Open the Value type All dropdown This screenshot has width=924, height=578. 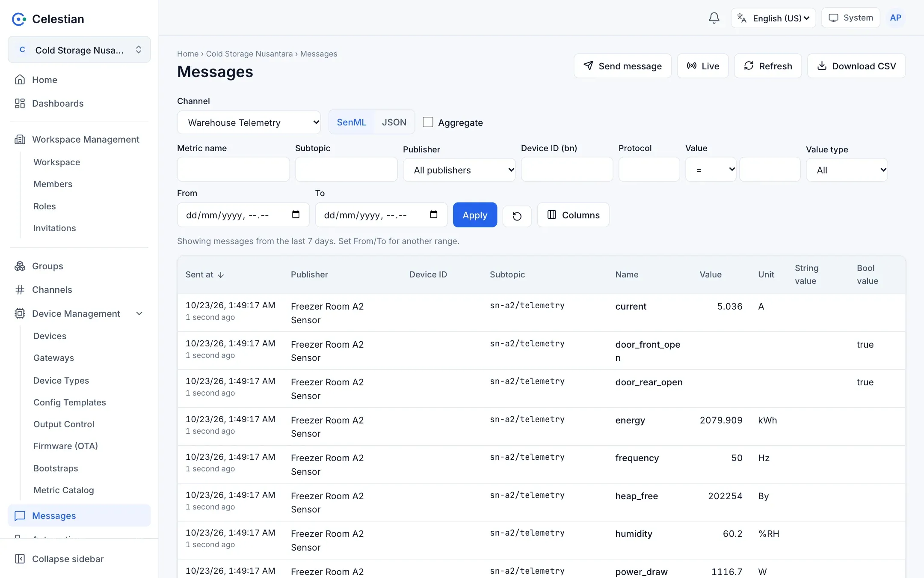(847, 170)
